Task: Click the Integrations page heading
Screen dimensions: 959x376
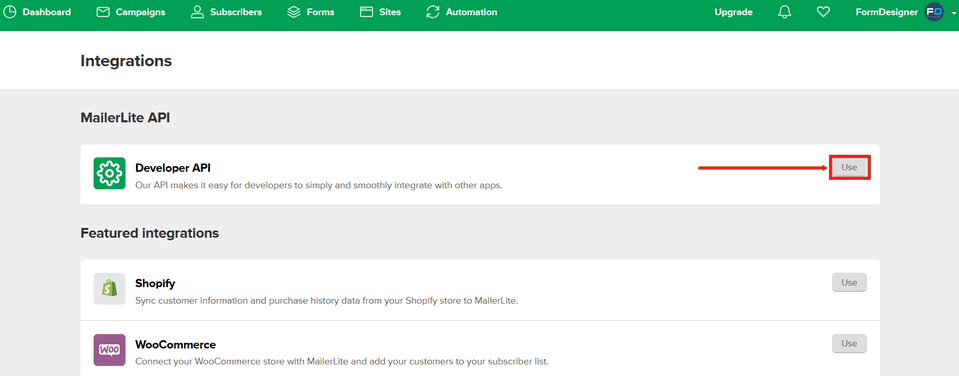Action: pyautogui.click(x=126, y=61)
